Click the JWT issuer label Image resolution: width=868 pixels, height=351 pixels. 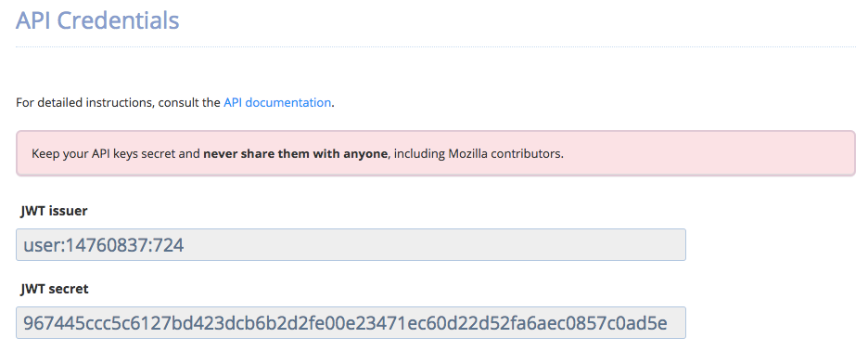(54, 211)
